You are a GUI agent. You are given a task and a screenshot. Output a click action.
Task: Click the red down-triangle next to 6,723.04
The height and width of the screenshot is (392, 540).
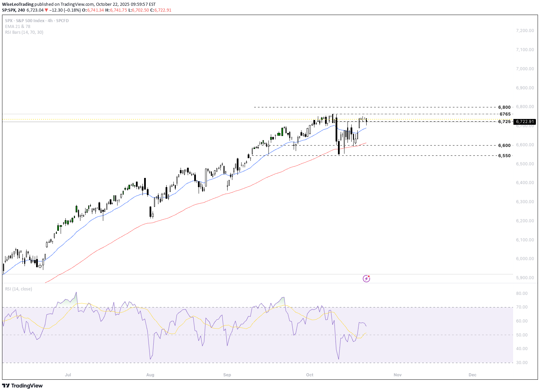click(46, 10)
